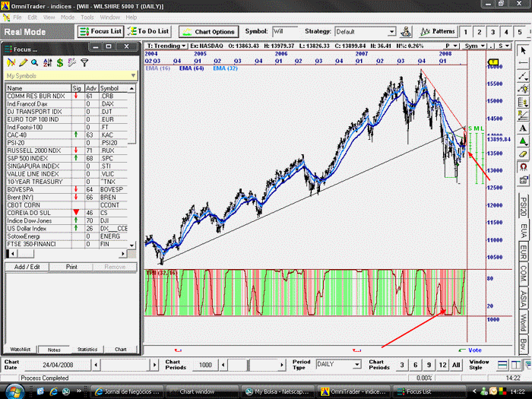The width and height of the screenshot is (532, 399).
Task: Click the Chart Date slider track
Action: pyautogui.click(x=125, y=365)
